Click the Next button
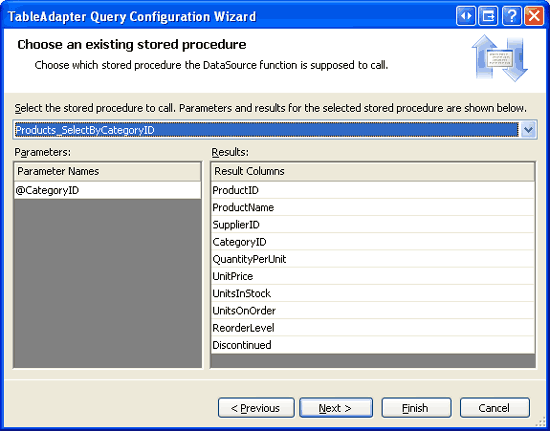550x431 pixels. [x=336, y=408]
